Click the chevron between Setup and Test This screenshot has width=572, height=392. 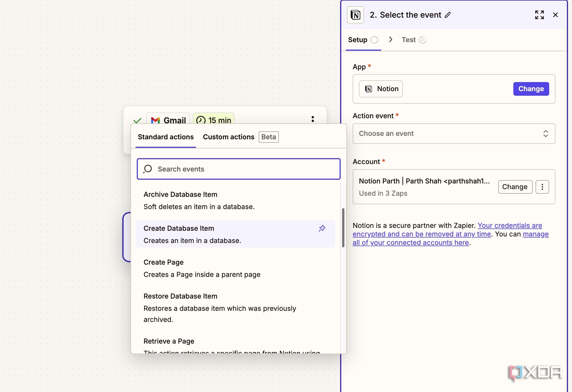click(x=391, y=40)
